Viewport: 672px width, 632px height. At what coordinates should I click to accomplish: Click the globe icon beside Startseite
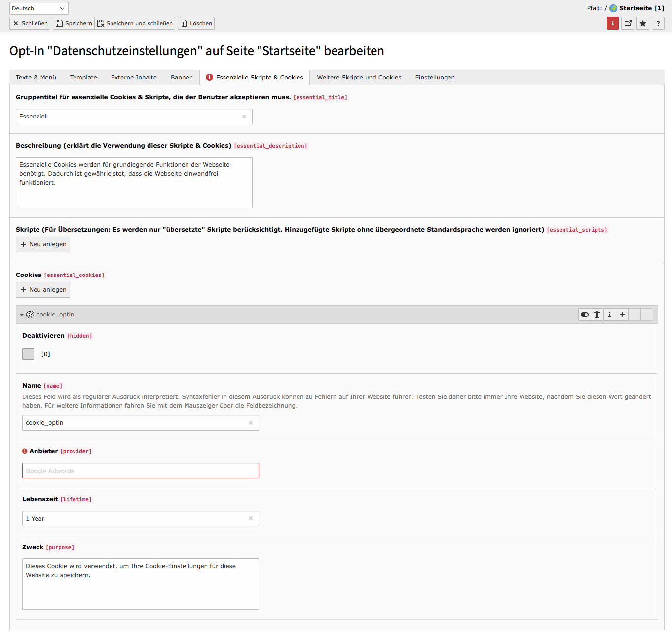(x=613, y=8)
